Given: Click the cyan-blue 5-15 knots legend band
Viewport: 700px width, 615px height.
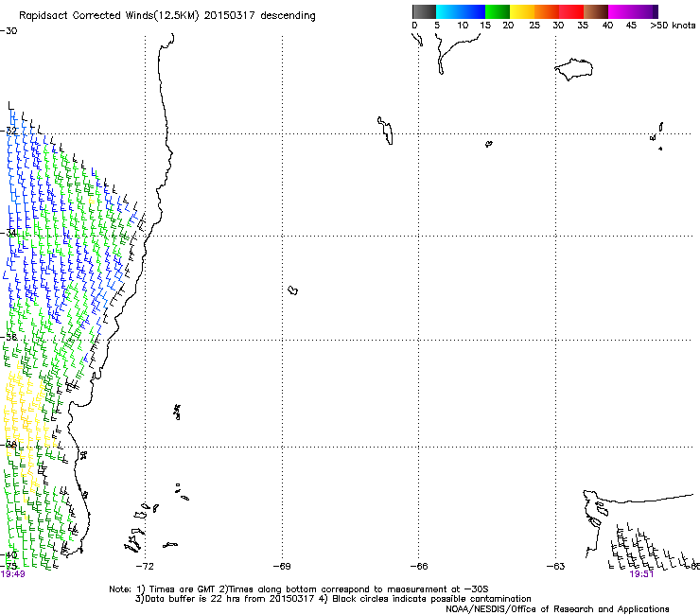Looking at the screenshot, I should pos(461,11).
